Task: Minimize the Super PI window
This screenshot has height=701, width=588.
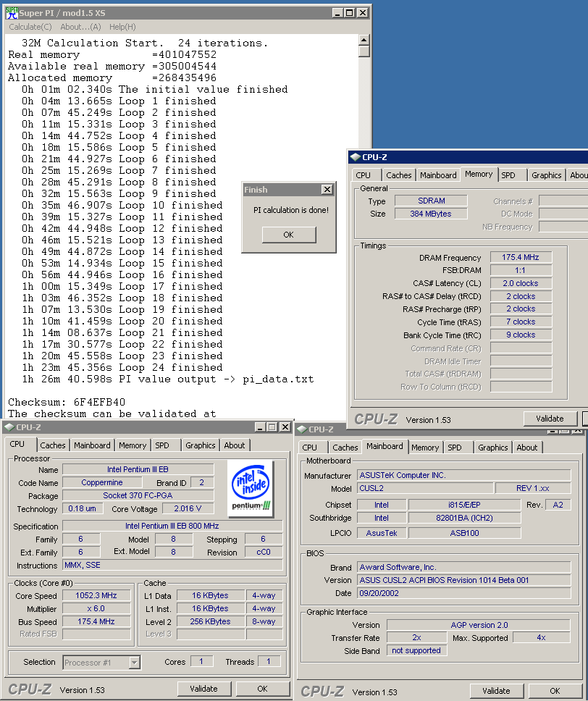Action: click(x=337, y=12)
